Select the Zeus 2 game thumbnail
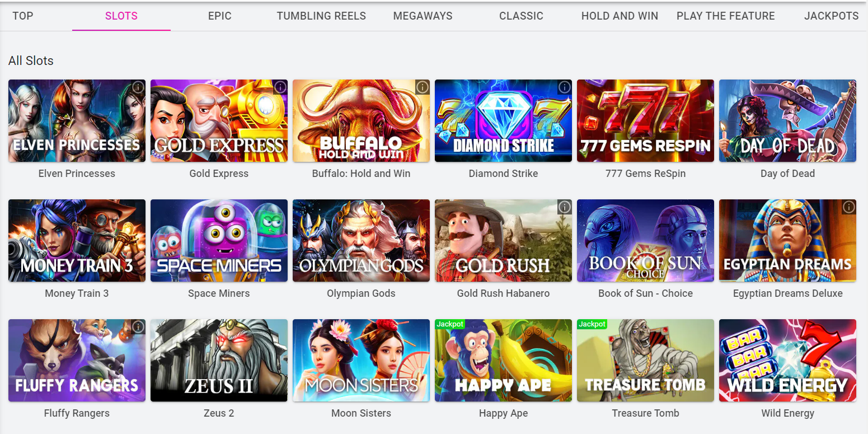The image size is (868, 434). click(x=219, y=361)
